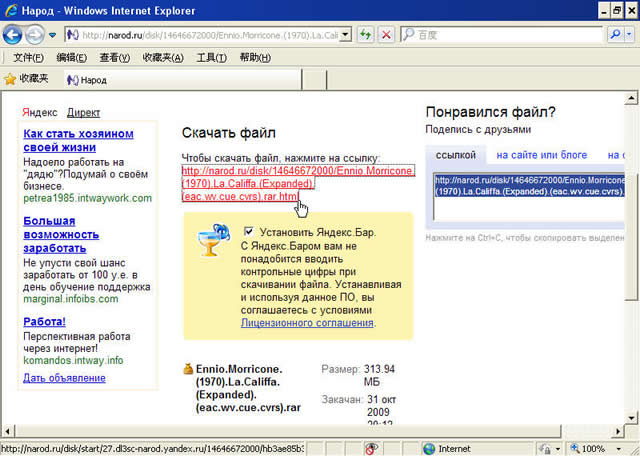Open ad link Большая возможность заработать

pyautogui.click(x=61, y=234)
